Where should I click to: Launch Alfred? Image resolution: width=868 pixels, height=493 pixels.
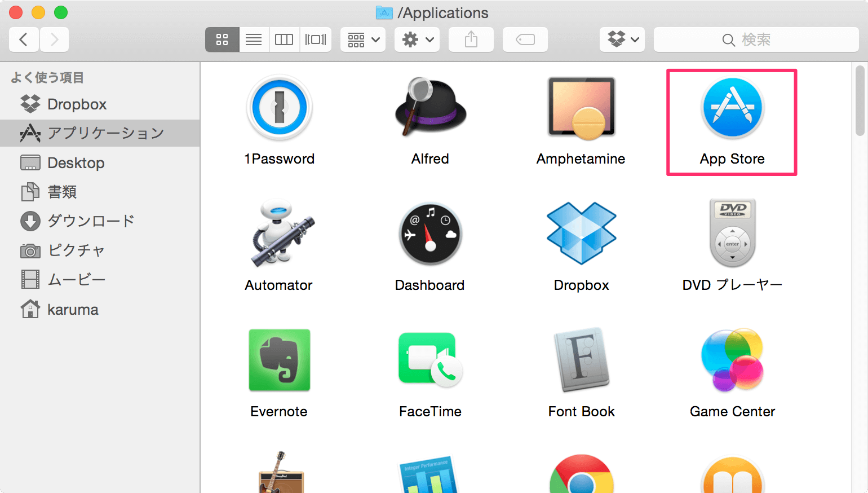[429, 107]
